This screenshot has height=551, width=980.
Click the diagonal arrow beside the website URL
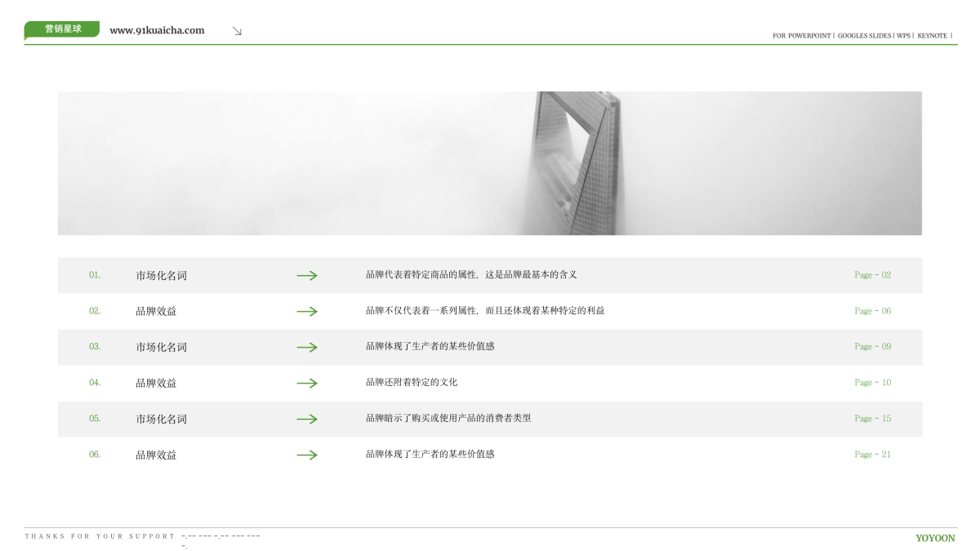(x=238, y=30)
